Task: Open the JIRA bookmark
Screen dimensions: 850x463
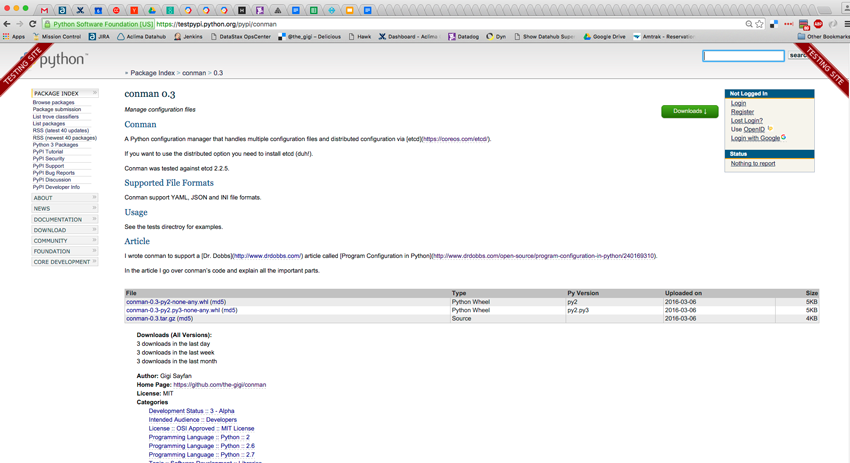Action: point(99,36)
